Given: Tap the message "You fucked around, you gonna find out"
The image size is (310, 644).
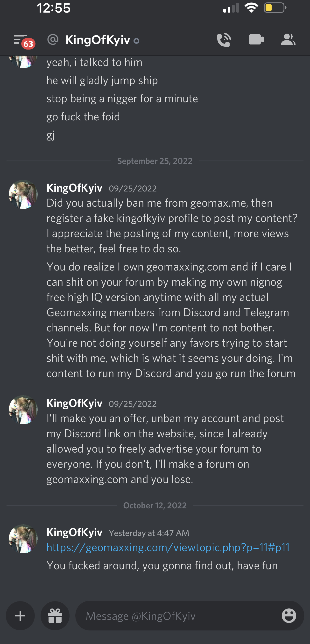Looking at the screenshot, I should [162, 565].
